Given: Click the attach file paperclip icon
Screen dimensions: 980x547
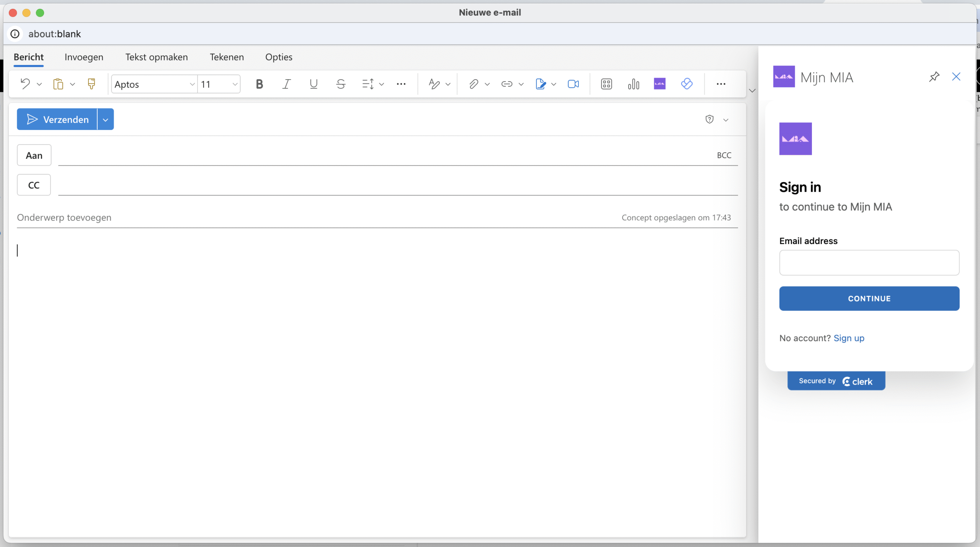Looking at the screenshot, I should [x=474, y=84].
